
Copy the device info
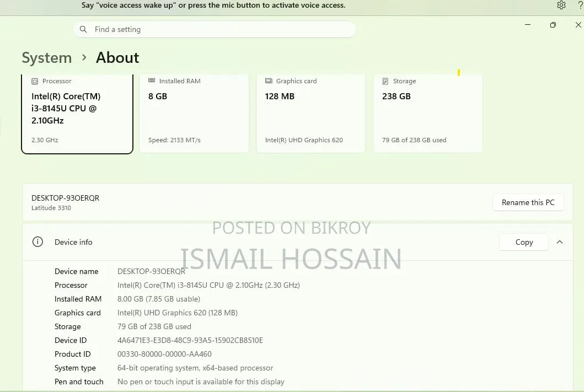pos(524,242)
